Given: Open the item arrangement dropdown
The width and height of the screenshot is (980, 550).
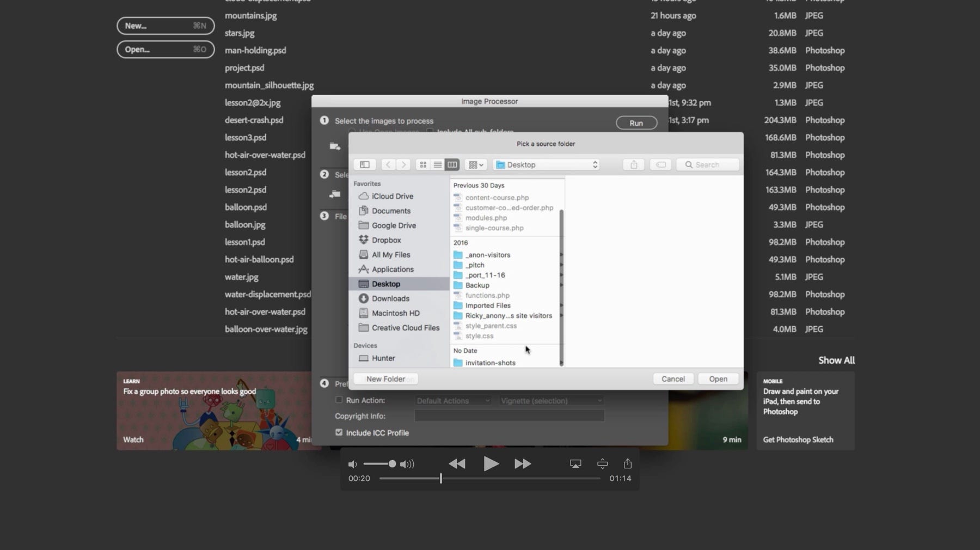Looking at the screenshot, I should pos(476,164).
